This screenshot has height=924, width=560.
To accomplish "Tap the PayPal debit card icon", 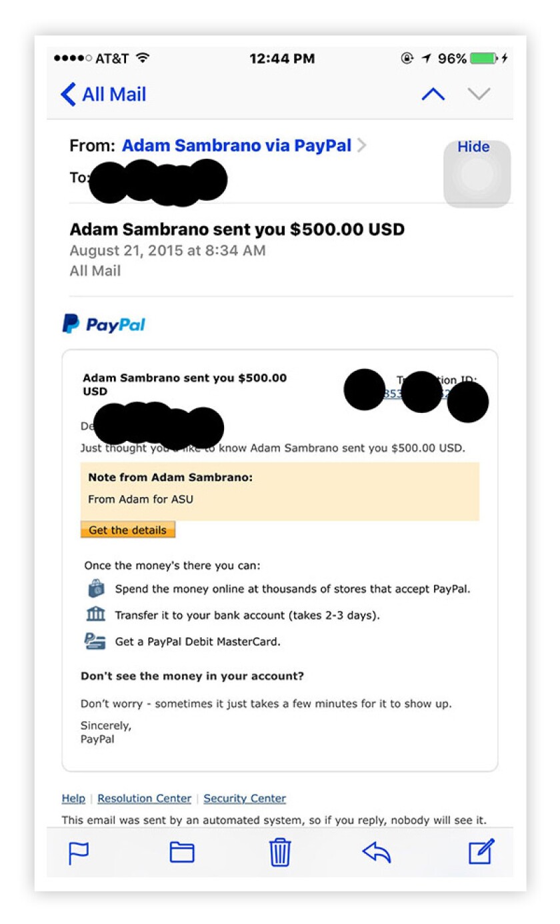I will (96, 641).
